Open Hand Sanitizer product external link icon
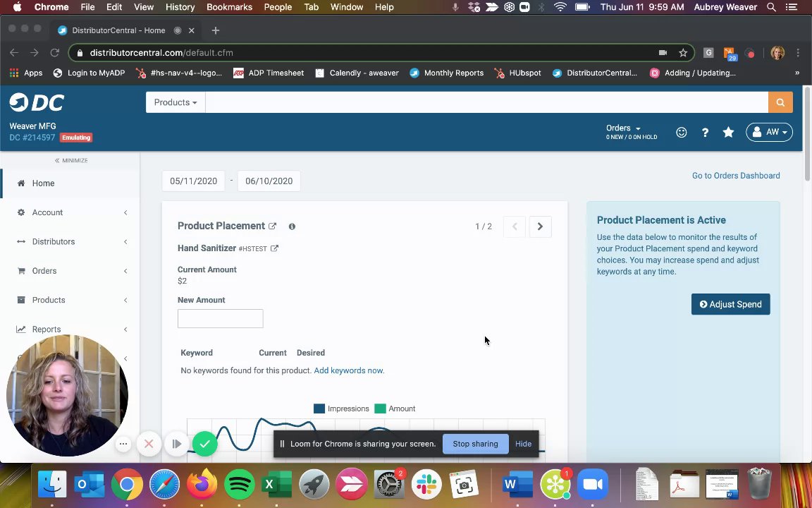The width and height of the screenshot is (812, 508). coord(274,248)
